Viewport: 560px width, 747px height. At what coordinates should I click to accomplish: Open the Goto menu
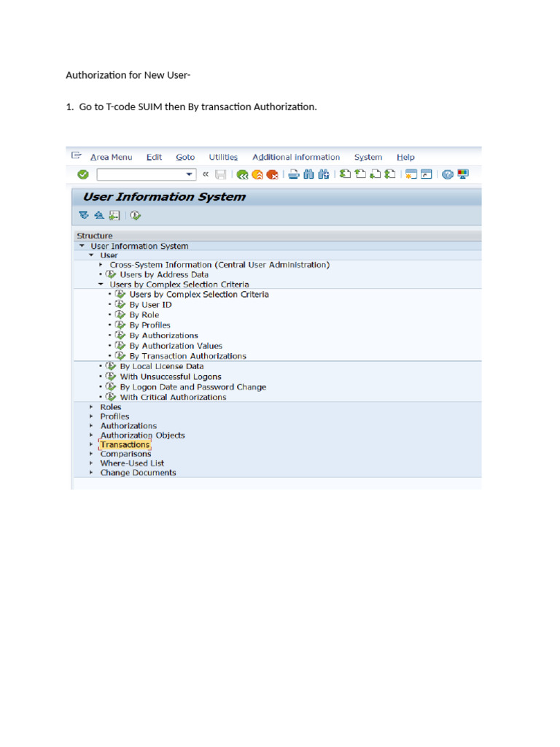[185, 157]
